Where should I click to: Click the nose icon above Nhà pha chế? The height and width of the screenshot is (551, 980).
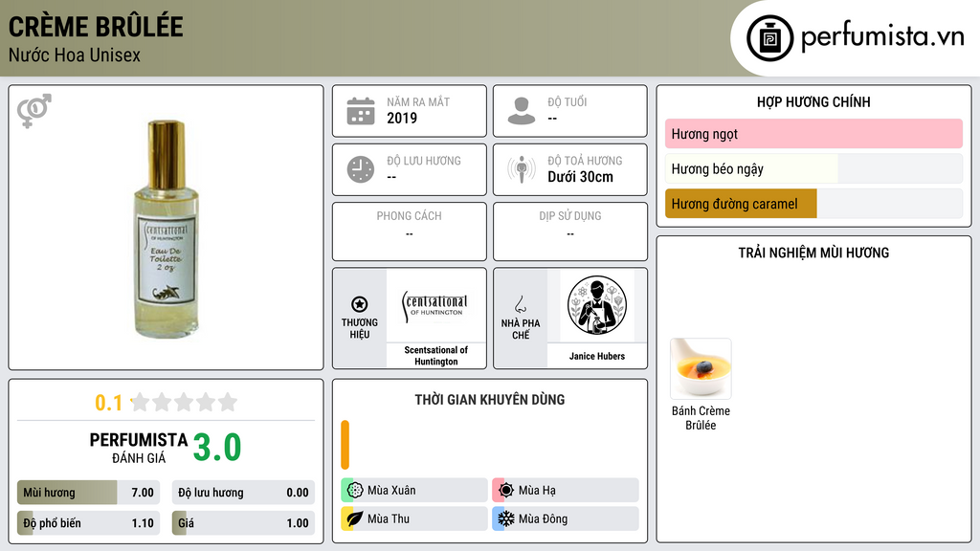coord(520,304)
